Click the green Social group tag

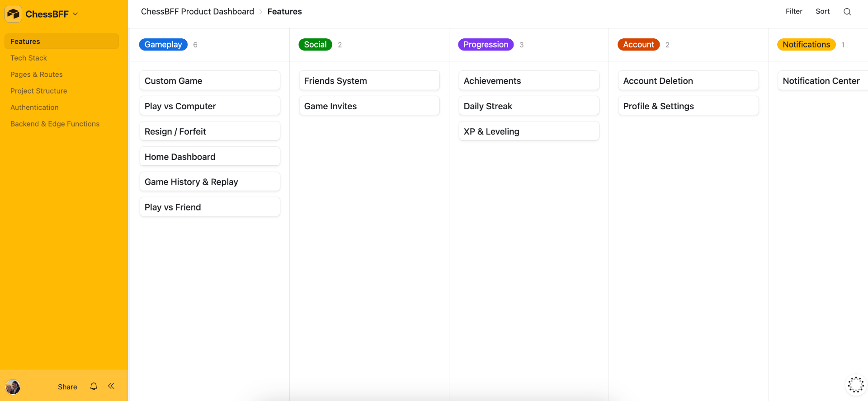(x=315, y=45)
